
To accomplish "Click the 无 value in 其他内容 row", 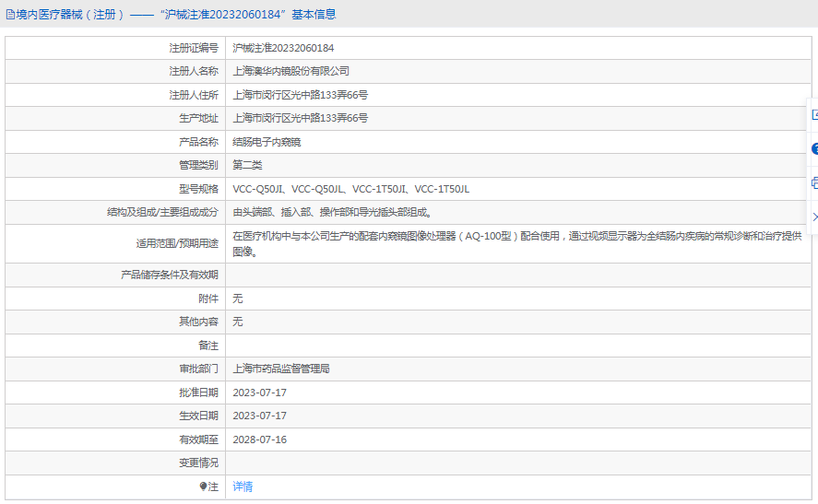I will pos(238,322).
